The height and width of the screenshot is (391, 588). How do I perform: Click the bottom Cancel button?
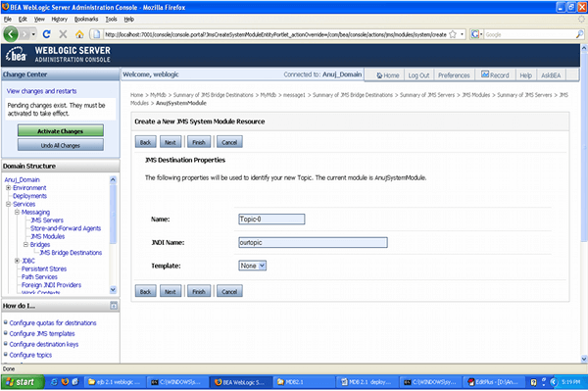229,291
